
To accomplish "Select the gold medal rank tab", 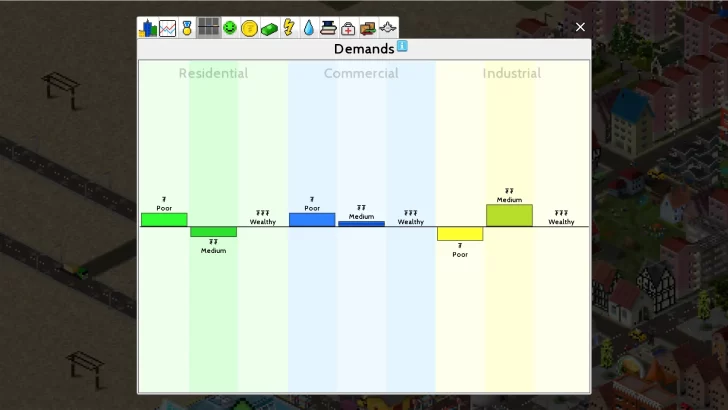I will pyautogui.click(x=186, y=28).
